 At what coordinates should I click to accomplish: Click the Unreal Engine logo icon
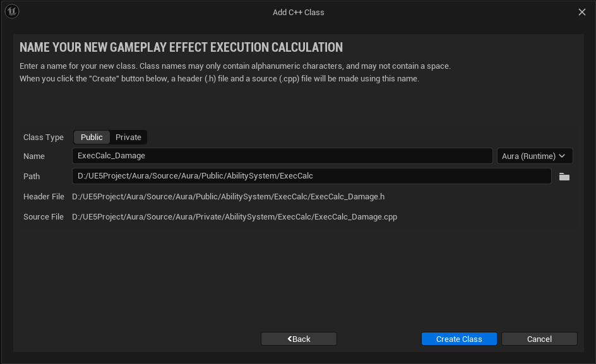pyautogui.click(x=12, y=11)
